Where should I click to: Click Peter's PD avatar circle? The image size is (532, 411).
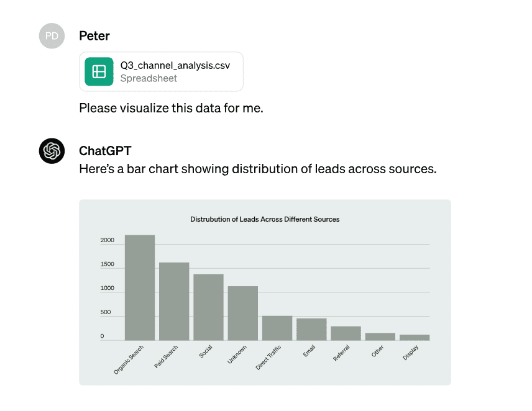[x=52, y=36]
